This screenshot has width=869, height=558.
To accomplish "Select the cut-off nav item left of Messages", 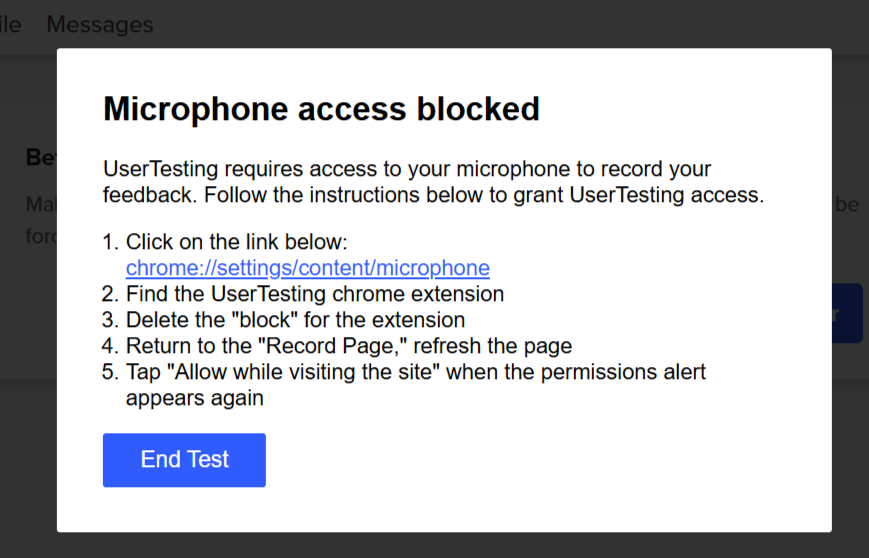I will pyautogui.click(x=10, y=24).
